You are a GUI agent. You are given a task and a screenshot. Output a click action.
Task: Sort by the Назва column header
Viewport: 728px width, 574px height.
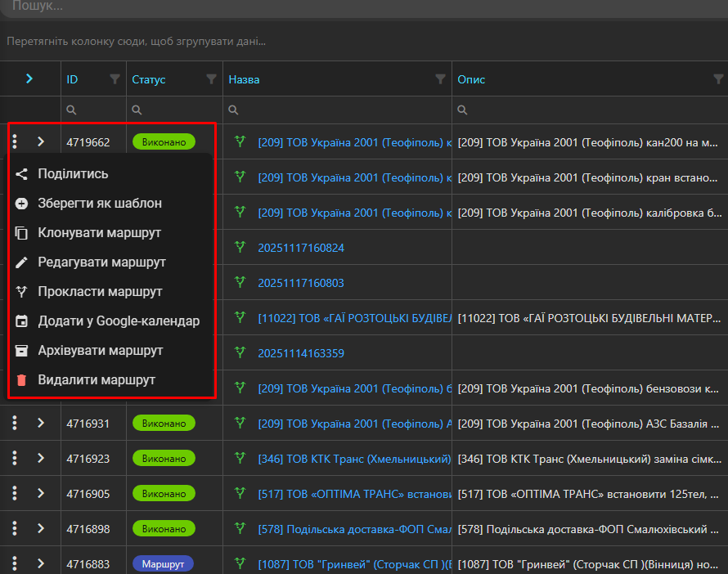[244, 79]
